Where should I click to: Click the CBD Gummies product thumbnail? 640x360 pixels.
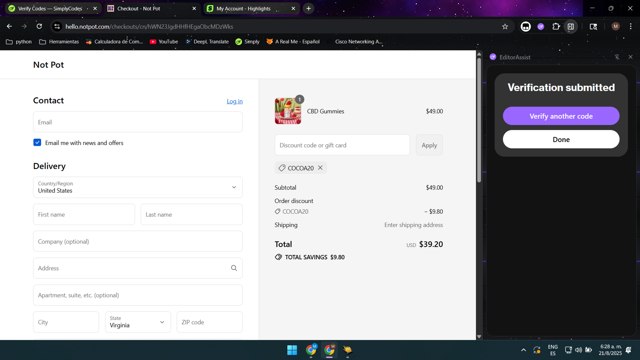point(288,111)
